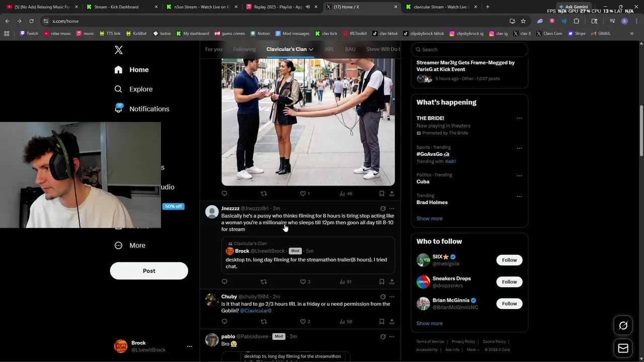Open account menu dots beside Brock
This screenshot has height=362, width=644.
190,346
